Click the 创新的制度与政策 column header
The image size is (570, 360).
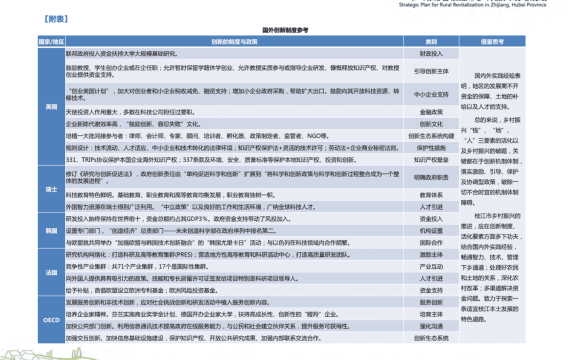click(234, 41)
